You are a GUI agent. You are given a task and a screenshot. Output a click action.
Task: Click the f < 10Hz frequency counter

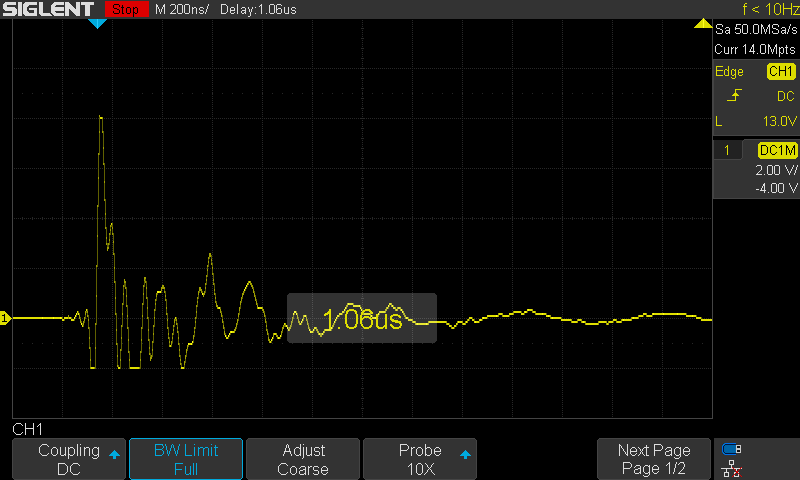click(x=770, y=9)
